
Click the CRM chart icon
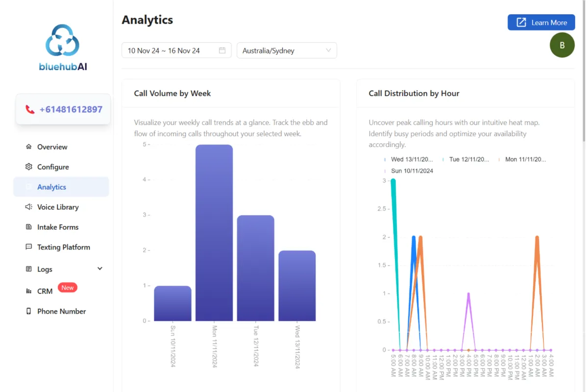28,291
